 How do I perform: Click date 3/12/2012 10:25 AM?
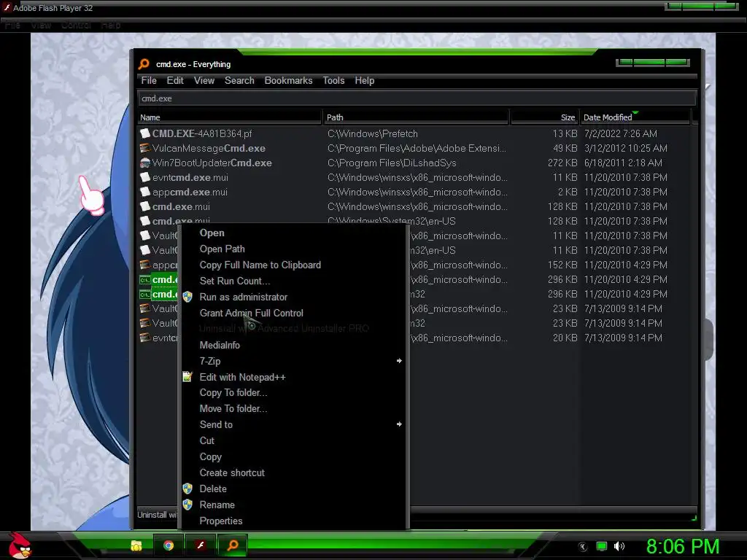625,148
